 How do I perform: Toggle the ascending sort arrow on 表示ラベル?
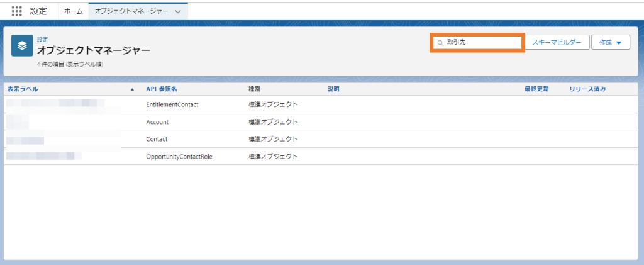pyautogui.click(x=132, y=89)
